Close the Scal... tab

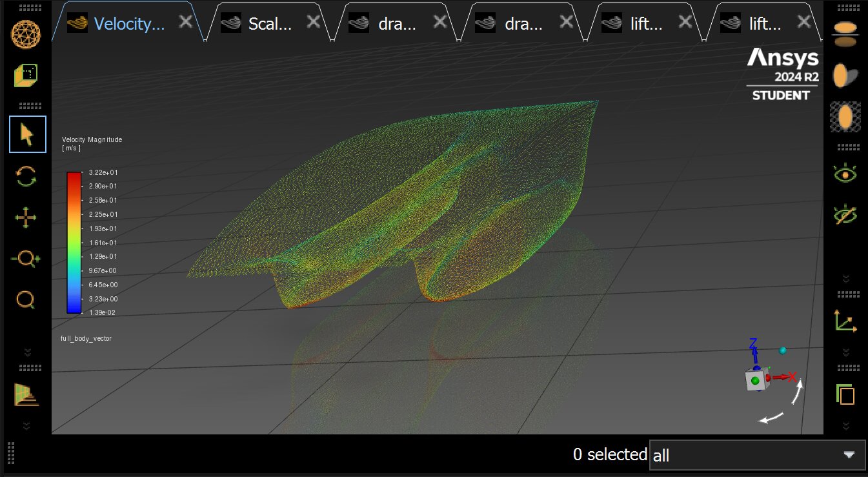313,21
